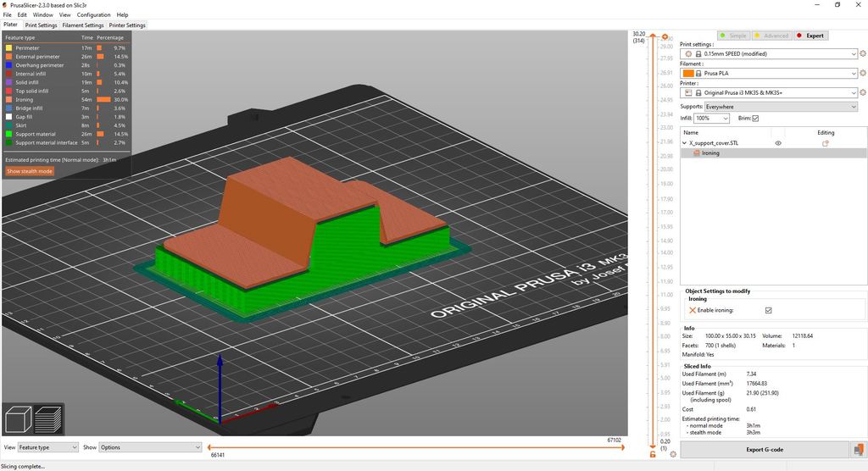868x471 pixels.
Task: Click editing icon for X_support_cover.STL
Action: pyautogui.click(x=825, y=144)
